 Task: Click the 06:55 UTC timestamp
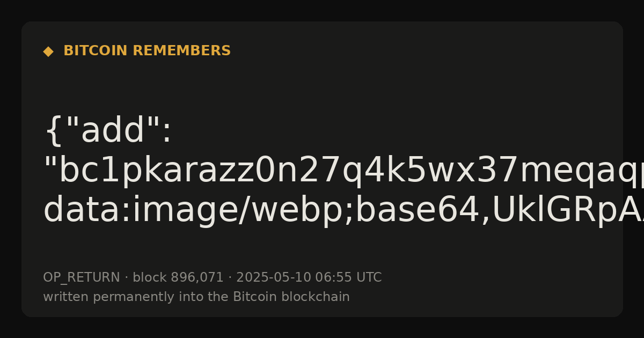348,277
